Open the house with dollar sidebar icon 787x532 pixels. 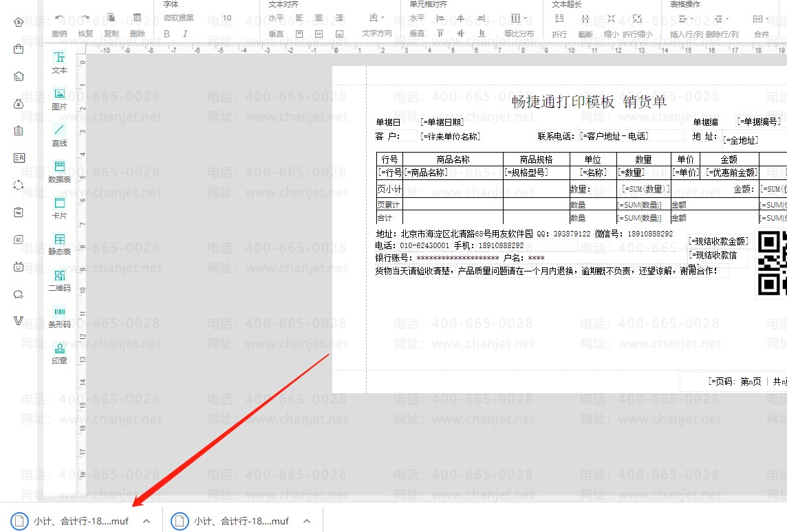19,22
